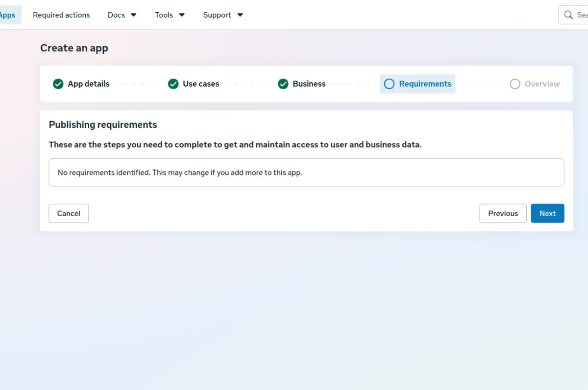This screenshot has height=390, width=588.
Task: Expand the Support dropdown arrow
Action: point(240,15)
